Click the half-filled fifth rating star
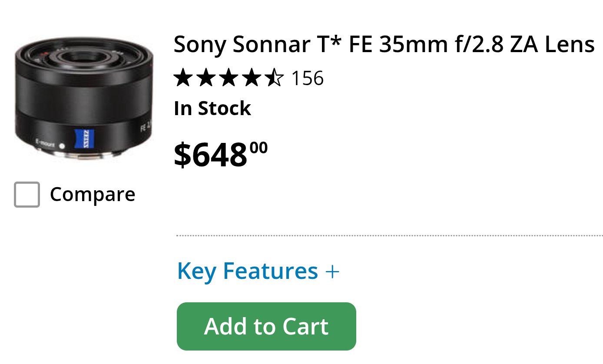 point(274,79)
